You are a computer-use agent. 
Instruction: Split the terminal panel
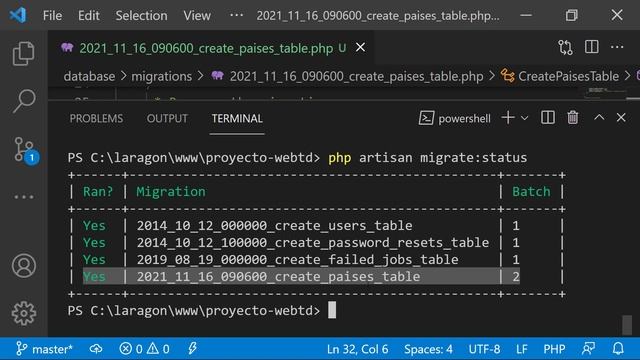pos(547,118)
